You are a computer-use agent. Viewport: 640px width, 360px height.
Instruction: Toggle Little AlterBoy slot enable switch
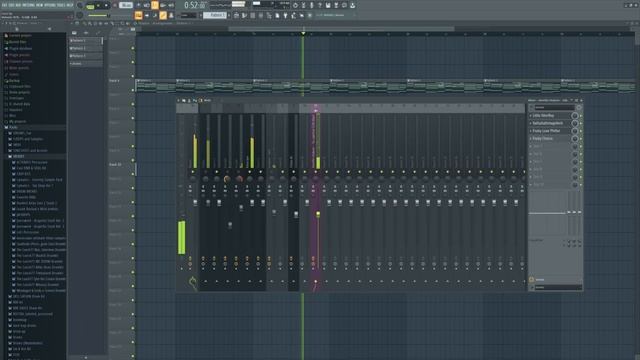click(581, 116)
